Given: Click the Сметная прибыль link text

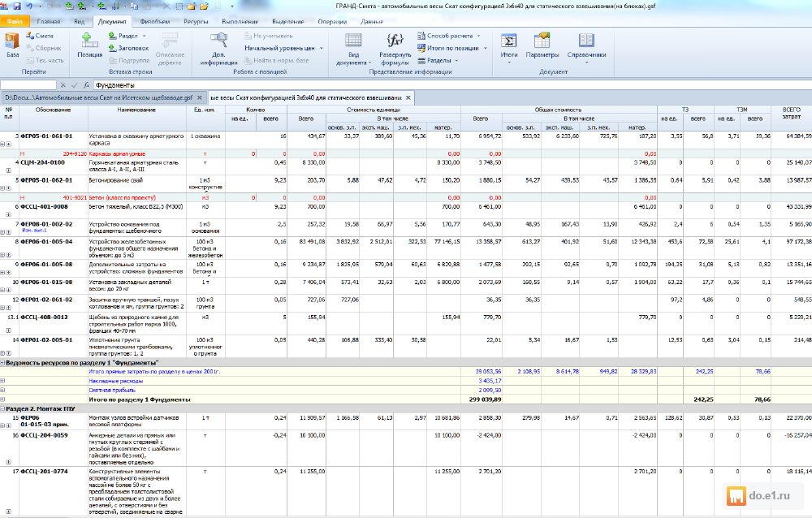Looking at the screenshot, I should [112, 390].
